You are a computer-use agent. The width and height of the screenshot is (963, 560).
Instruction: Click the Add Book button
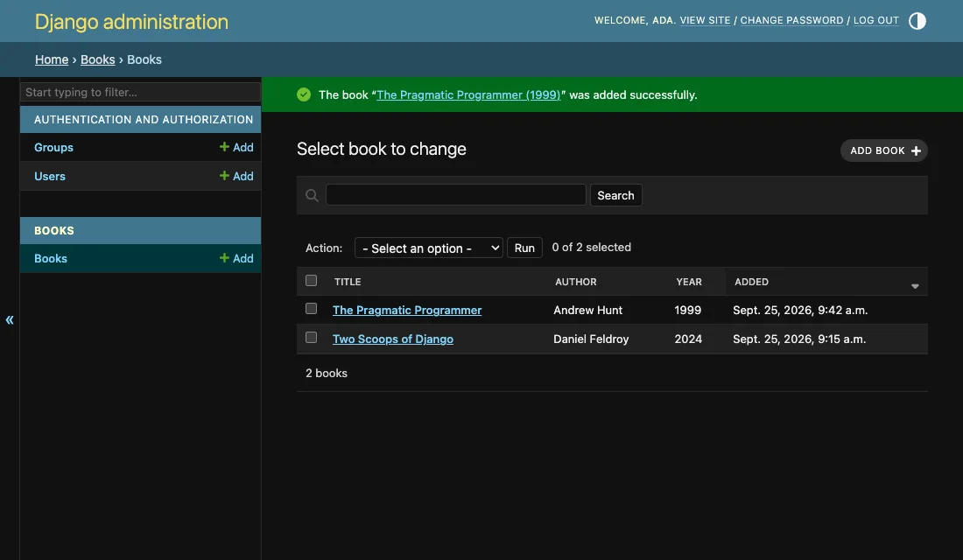coord(884,150)
